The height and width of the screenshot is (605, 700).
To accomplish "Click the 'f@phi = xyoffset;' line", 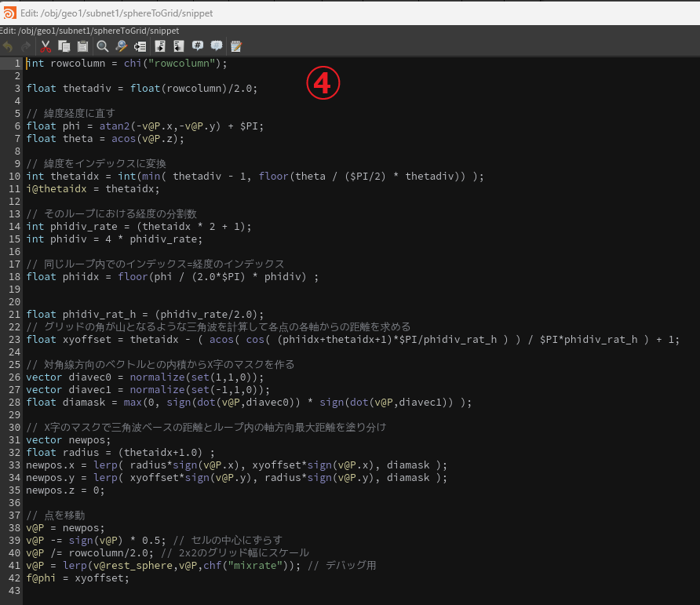I will tap(78, 578).
